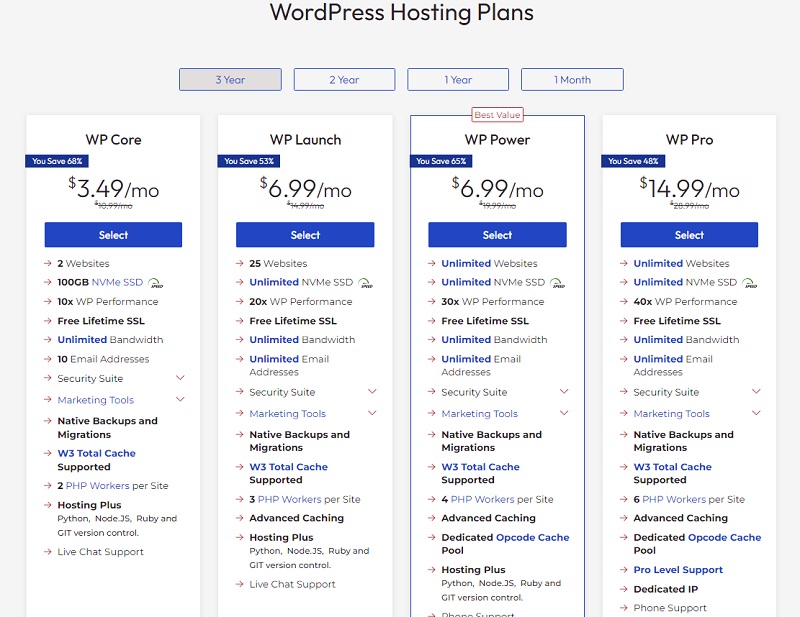Viewport: 800px width, 617px height.
Task: Click 40x WP Performance in WP Pro
Action: coord(685,302)
